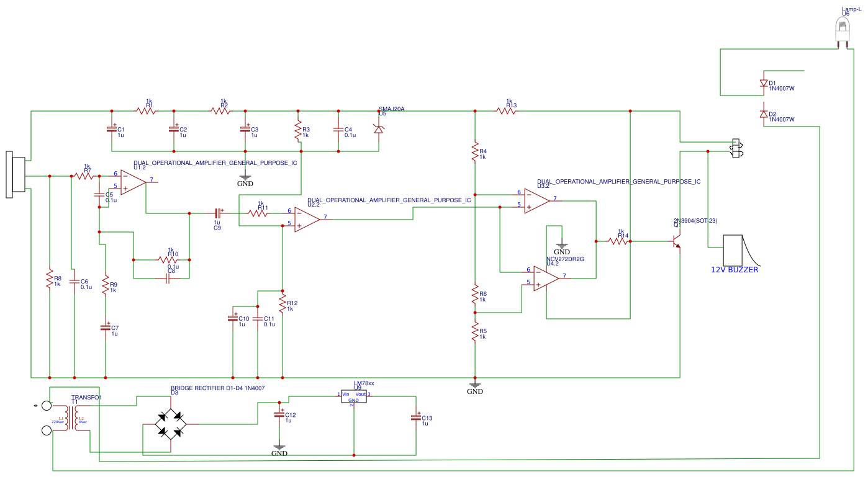Select the D2 1N4007W diode symbol

(x=764, y=114)
